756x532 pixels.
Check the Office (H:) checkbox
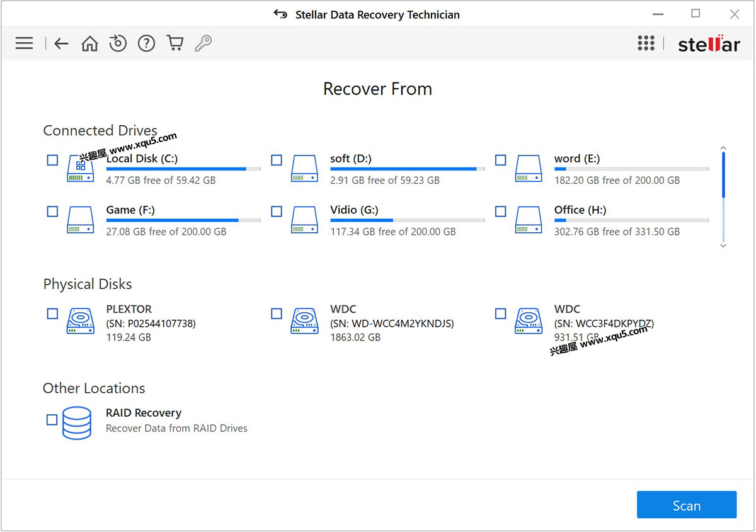(500, 212)
